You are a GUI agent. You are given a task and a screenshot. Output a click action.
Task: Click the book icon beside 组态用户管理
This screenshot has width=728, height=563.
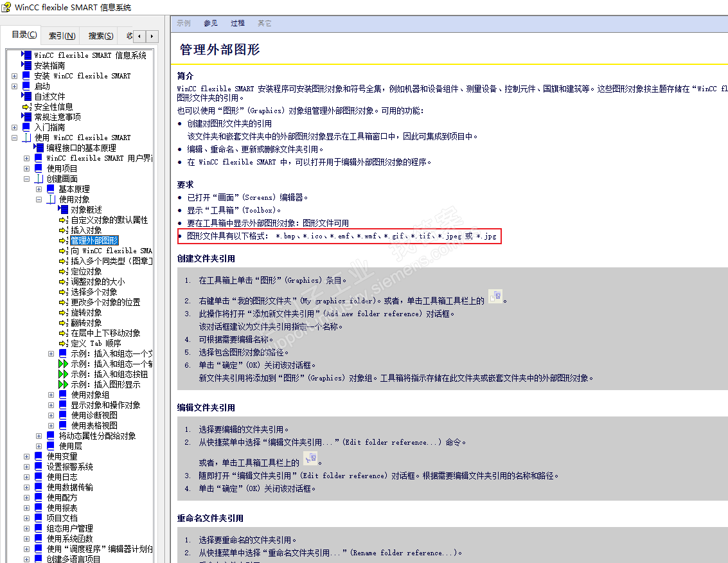point(39,528)
